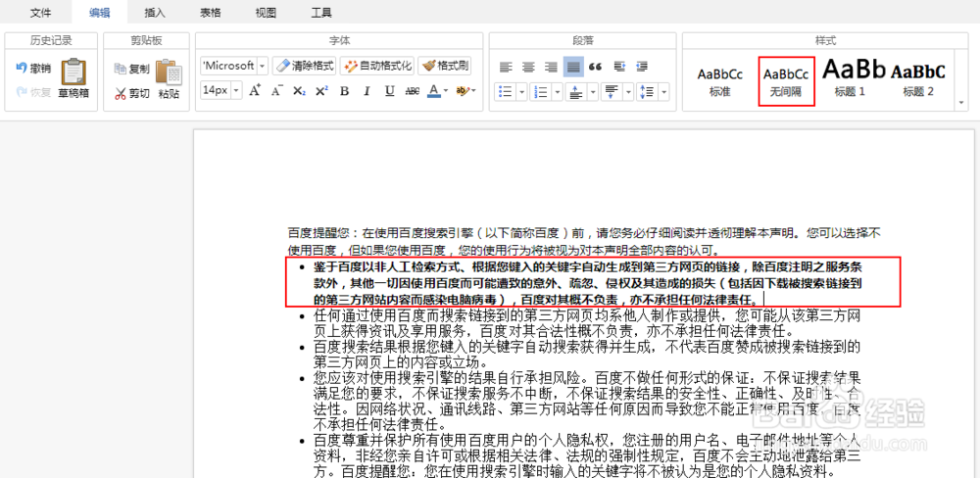Apply the 标准 style
Viewport: 980px width, 478px height.
tap(720, 80)
